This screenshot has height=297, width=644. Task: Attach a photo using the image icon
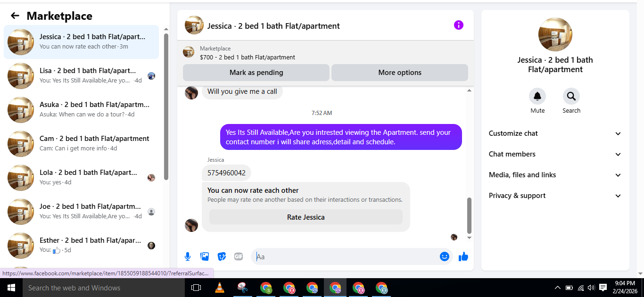point(205,256)
